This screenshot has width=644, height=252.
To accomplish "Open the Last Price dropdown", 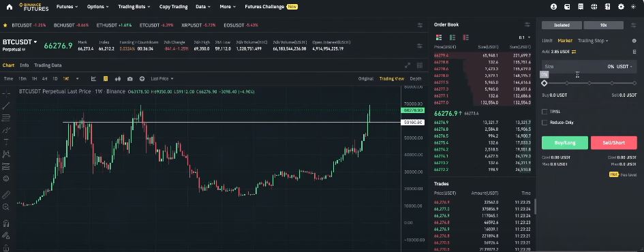I will [162, 79].
